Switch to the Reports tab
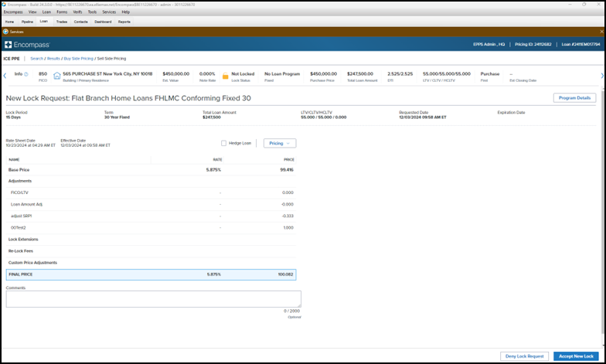The width and height of the screenshot is (606, 364). click(x=124, y=22)
